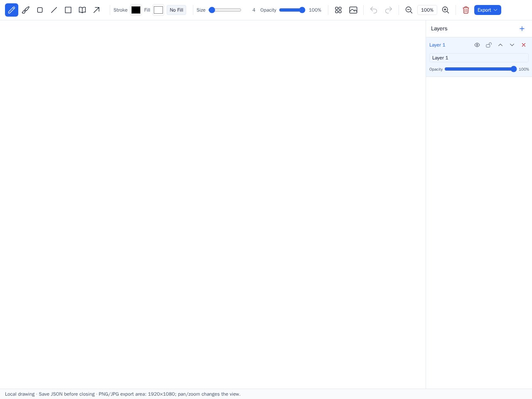Click the 'Local drawing' status bar text
The height and width of the screenshot is (399, 532).
coord(20,394)
